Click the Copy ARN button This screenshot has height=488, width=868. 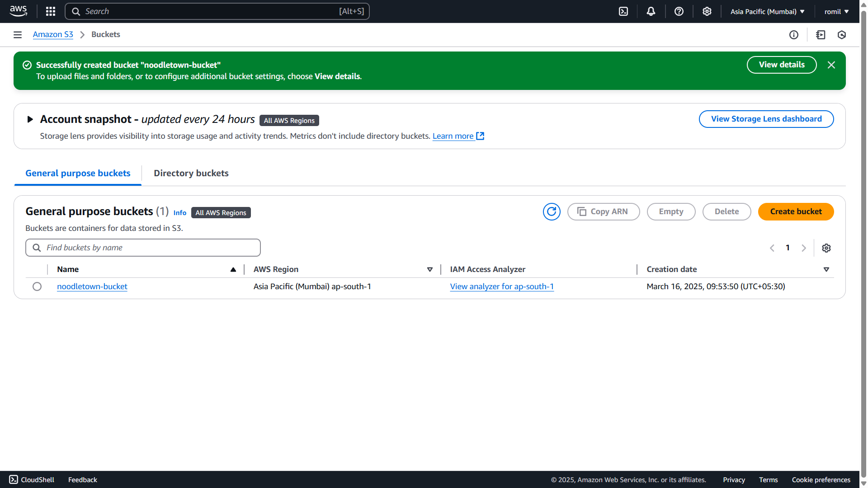point(604,211)
